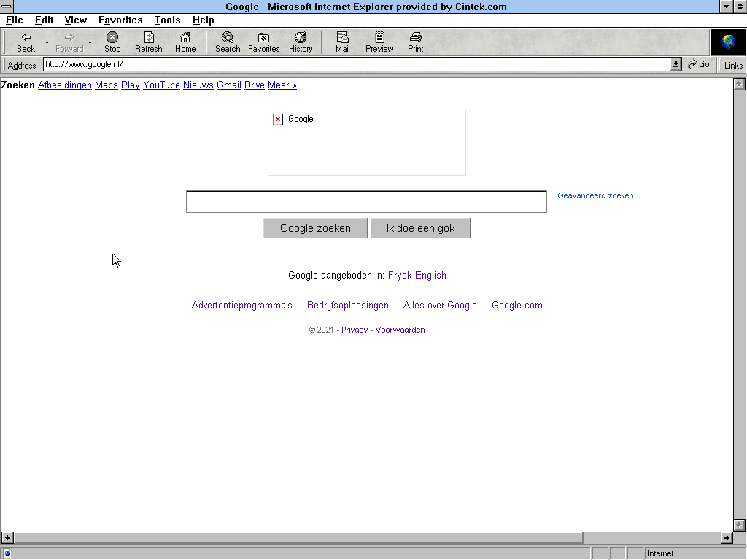
Task: Open the Edit menu
Action: 44,20
